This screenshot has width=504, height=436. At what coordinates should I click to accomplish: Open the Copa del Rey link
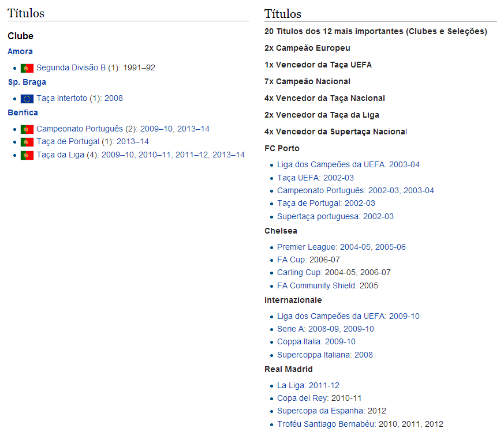tap(301, 398)
